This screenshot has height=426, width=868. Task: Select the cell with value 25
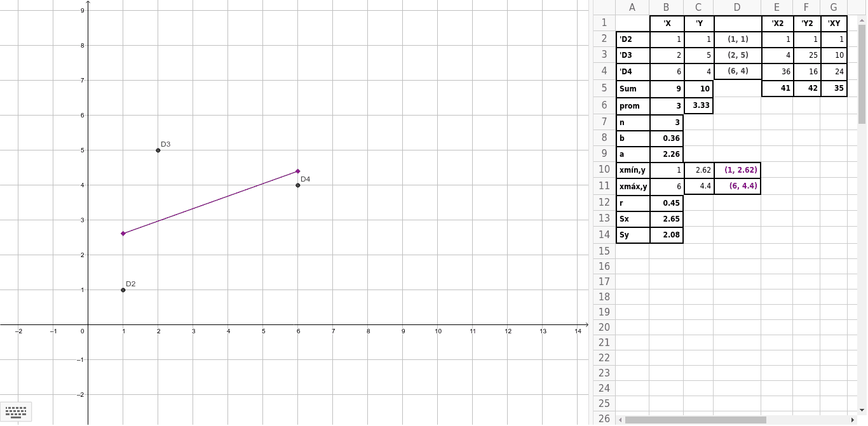tap(806, 55)
